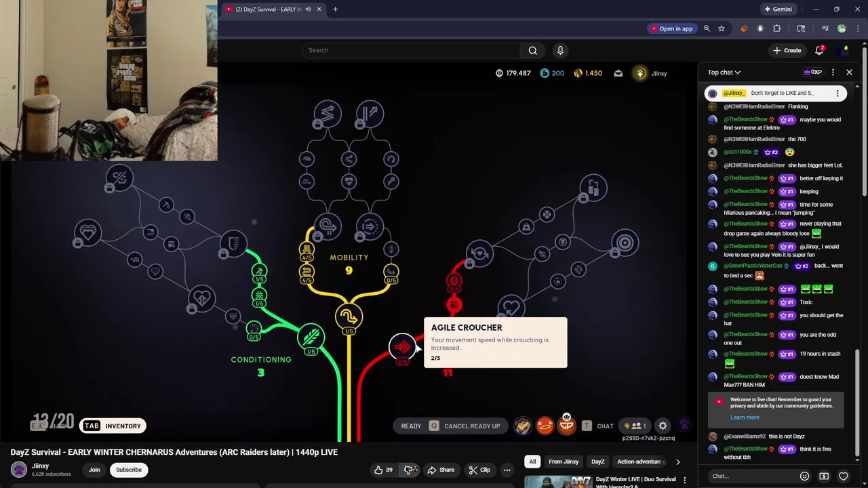This screenshot has width=868, height=488.
Task: Open more actions menu beside Clip
Action: point(507,470)
